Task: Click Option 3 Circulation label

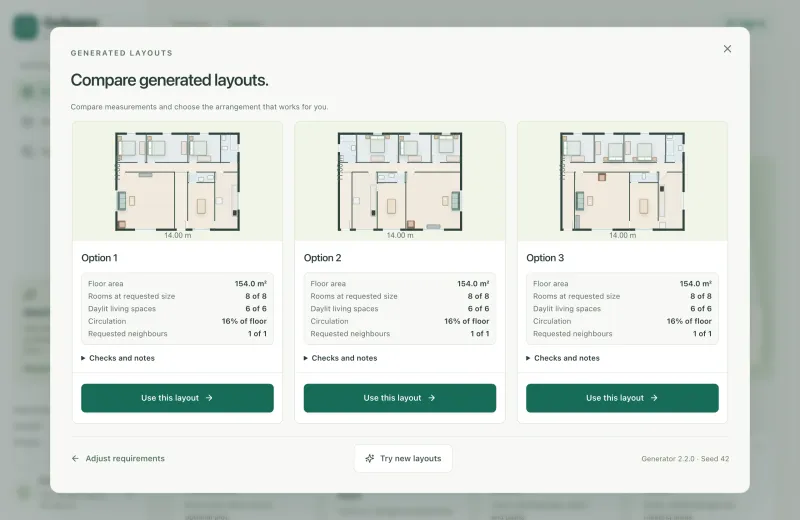Action: 552,321
